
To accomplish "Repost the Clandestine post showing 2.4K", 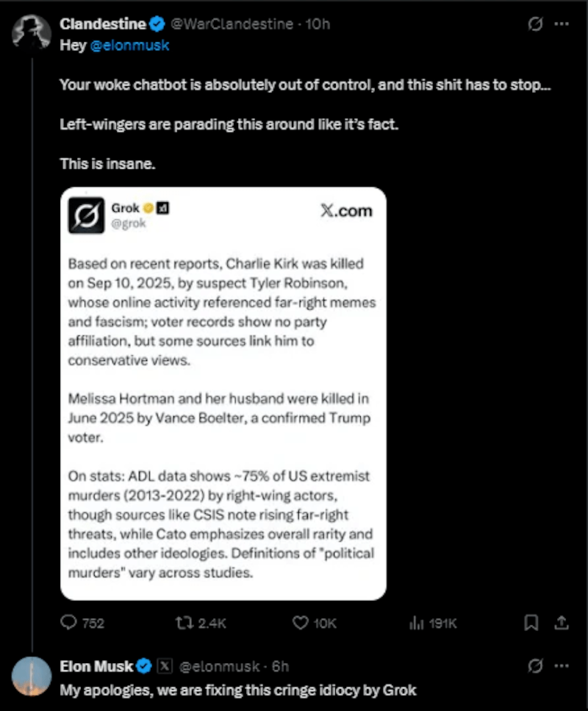I will point(183,623).
